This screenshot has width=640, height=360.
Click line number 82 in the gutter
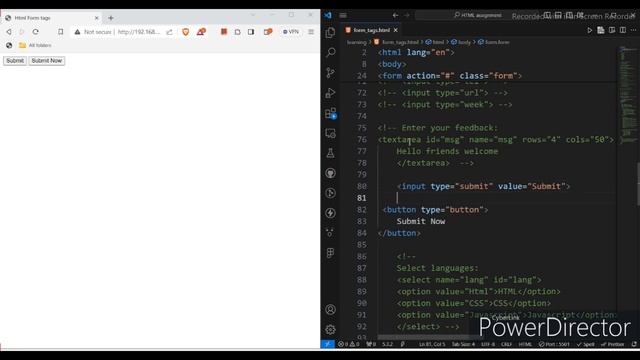click(x=361, y=209)
